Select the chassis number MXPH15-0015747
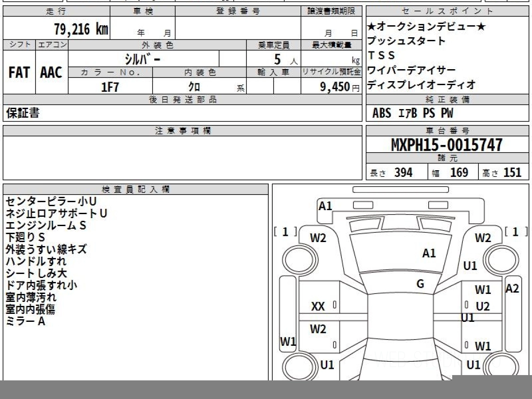The height and width of the screenshot is (399, 532). click(x=447, y=145)
